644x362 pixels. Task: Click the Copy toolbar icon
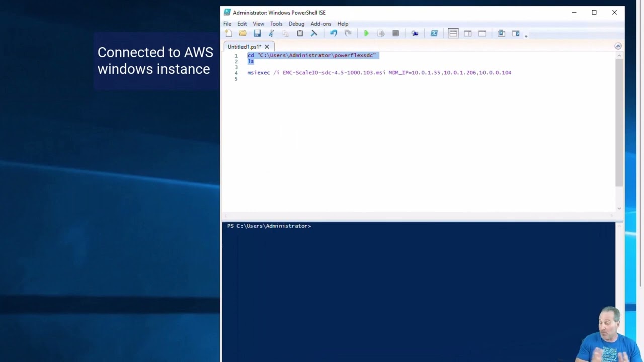[285, 33]
